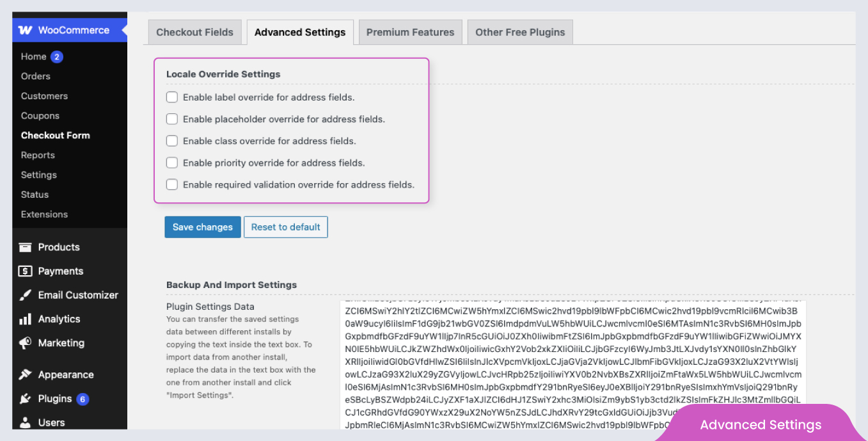Check placeholder override for address fields
This screenshot has height=441, width=868.
pyautogui.click(x=172, y=119)
